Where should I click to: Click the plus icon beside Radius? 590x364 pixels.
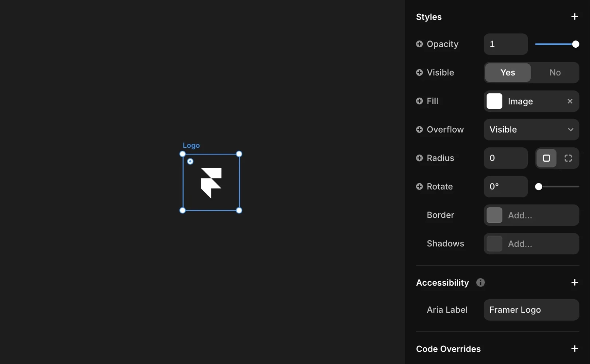tap(419, 158)
